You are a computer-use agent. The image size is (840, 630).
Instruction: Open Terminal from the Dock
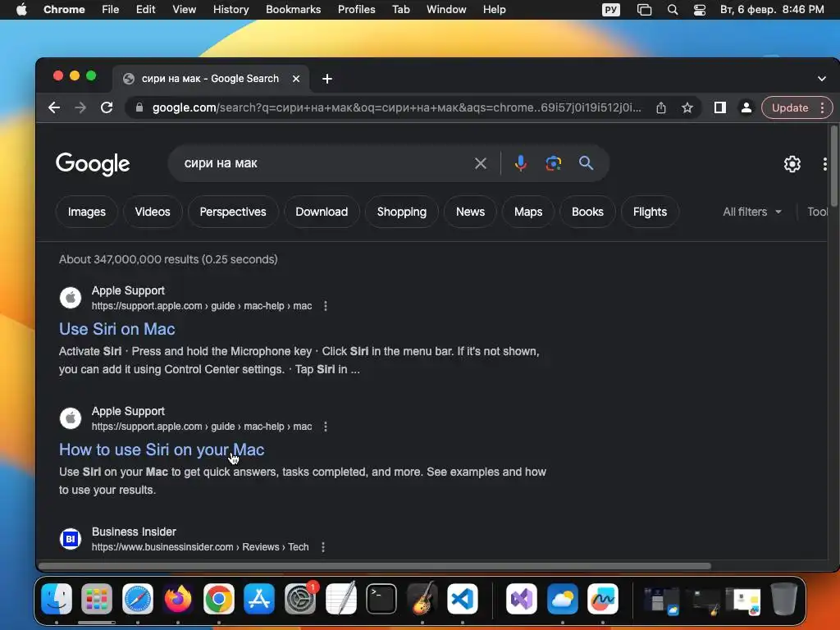pos(381,599)
